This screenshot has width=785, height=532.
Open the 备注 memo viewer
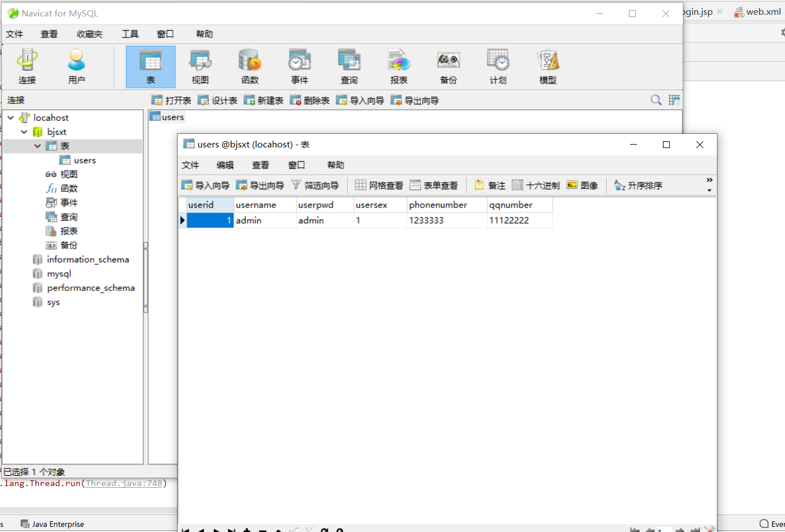click(490, 185)
